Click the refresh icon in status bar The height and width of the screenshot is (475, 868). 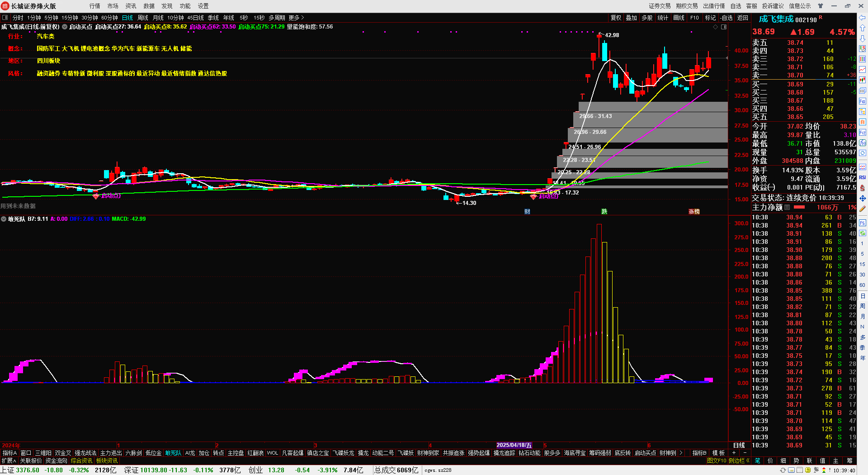click(783, 470)
